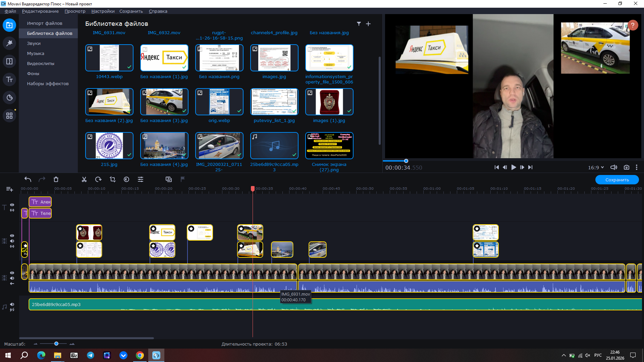Open the 16:9 aspect ratio dropdown

(596, 168)
